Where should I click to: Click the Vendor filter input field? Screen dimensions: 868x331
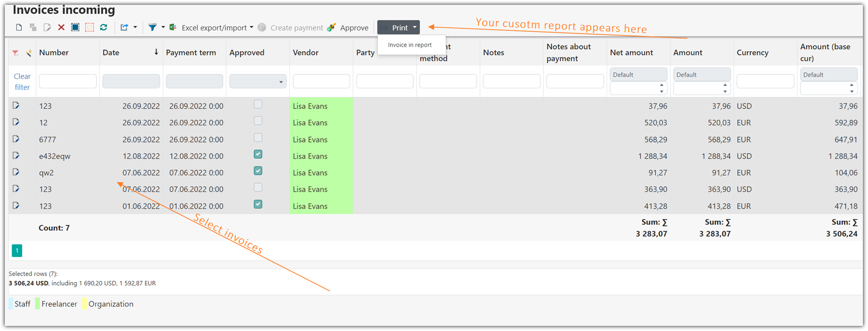tap(321, 81)
